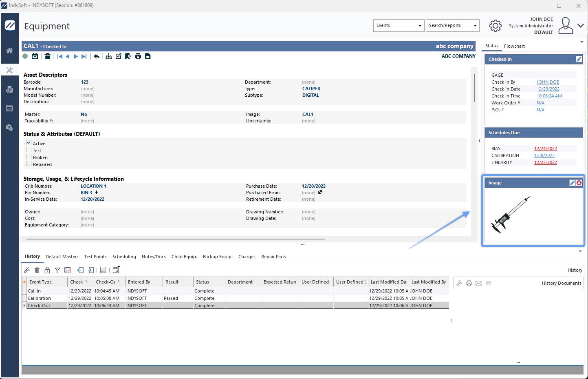Viewport: 588px width, 379px height.
Task: Click the calendar-plus icon in equipment toolbar
Action: pyautogui.click(x=35, y=56)
